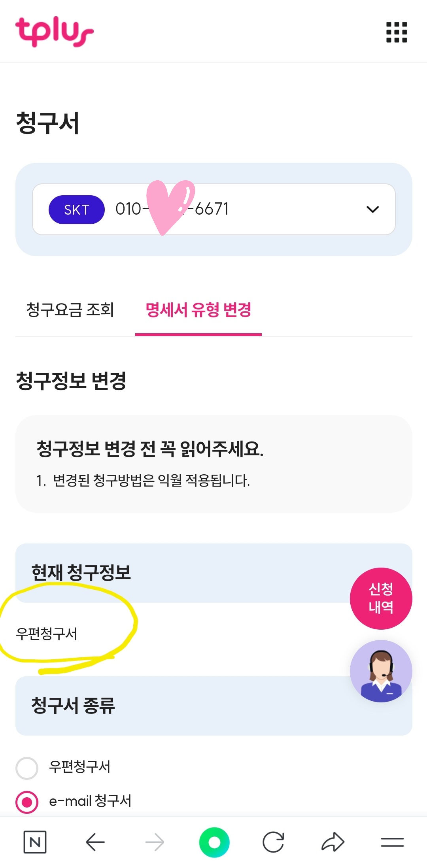Select the 우편청구서 radio button

pyautogui.click(x=27, y=768)
